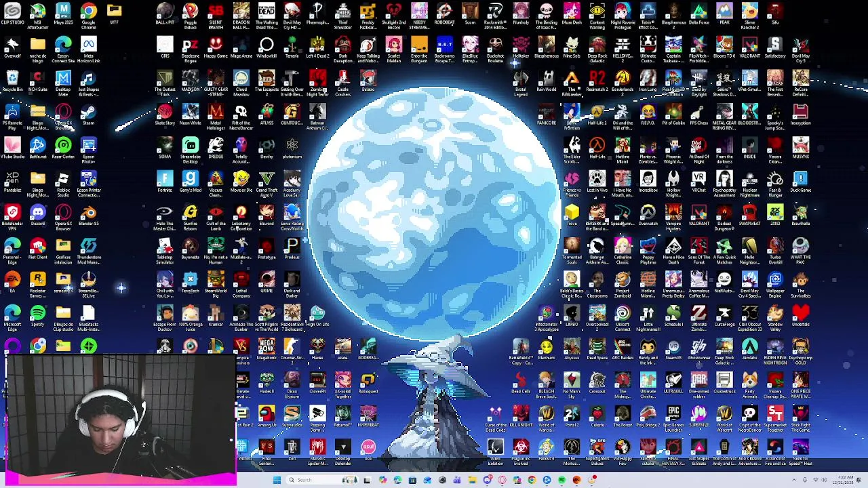Open the Riot Client shortcut
868x488 pixels.
(x=38, y=249)
